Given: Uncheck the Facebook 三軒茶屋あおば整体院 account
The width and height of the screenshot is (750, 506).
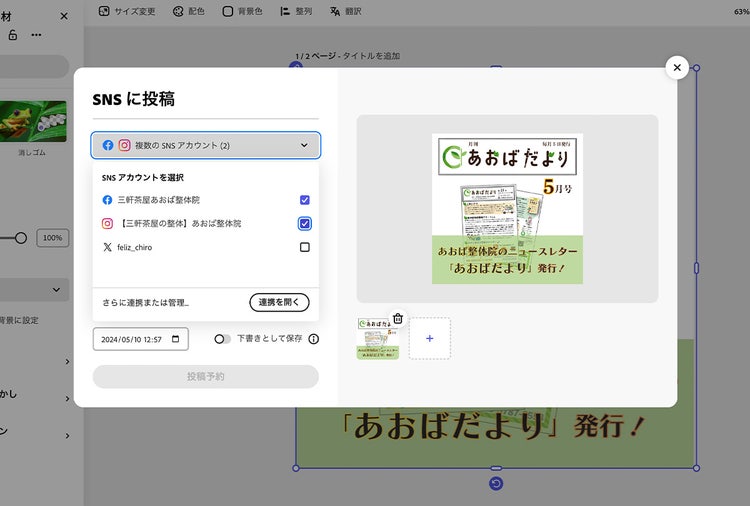Looking at the screenshot, I should pos(305,200).
